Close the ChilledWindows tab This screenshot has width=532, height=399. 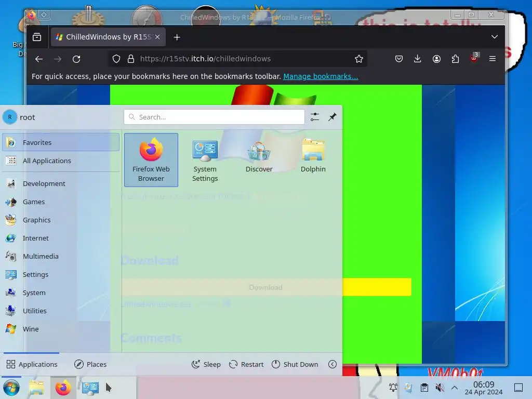coord(157,37)
